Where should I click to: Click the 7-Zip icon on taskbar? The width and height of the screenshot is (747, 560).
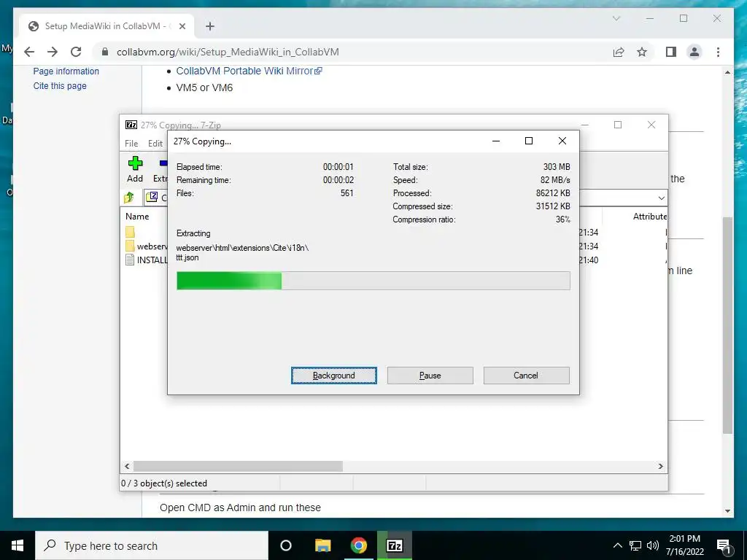pyautogui.click(x=395, y=545)
